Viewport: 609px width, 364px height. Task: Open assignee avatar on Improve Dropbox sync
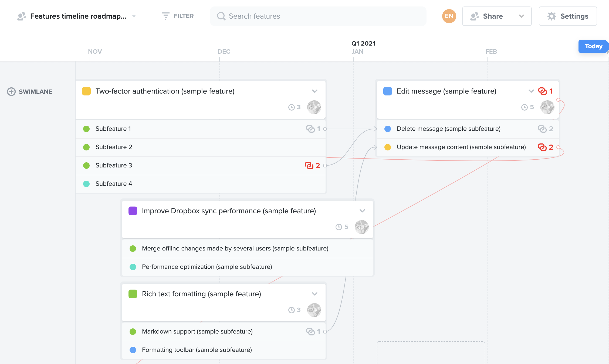tap(362, 227)
